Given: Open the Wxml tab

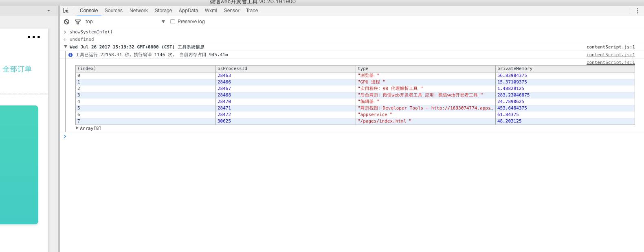Looking at the screenshot, I should tap(211, 11).
